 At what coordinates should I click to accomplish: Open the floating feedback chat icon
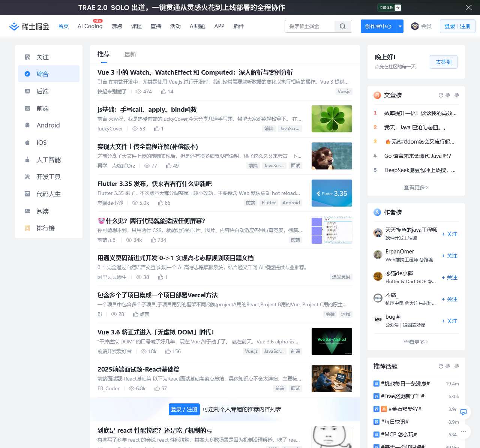(x=463, y=412)
